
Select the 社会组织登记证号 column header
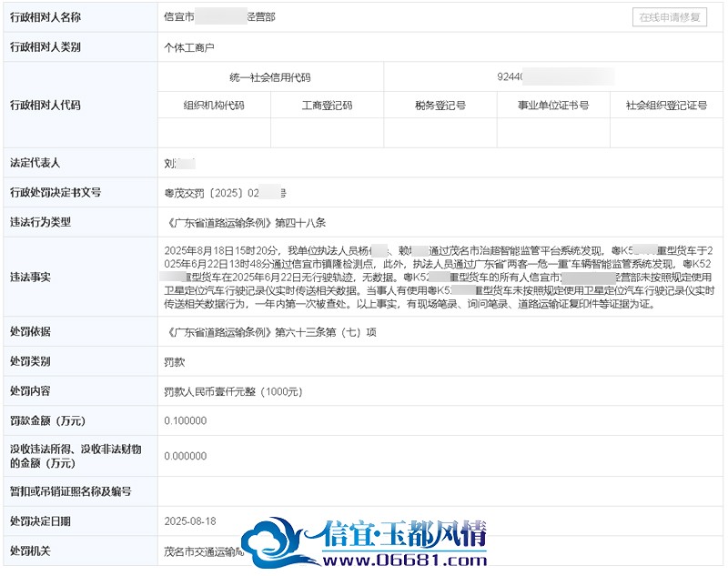tap(666, 106)
